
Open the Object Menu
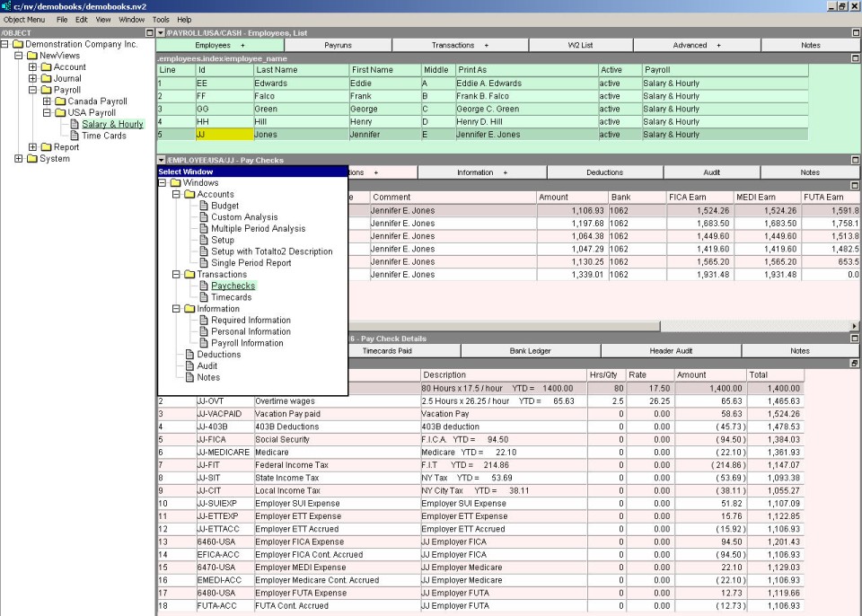click(x=24, y=19)
